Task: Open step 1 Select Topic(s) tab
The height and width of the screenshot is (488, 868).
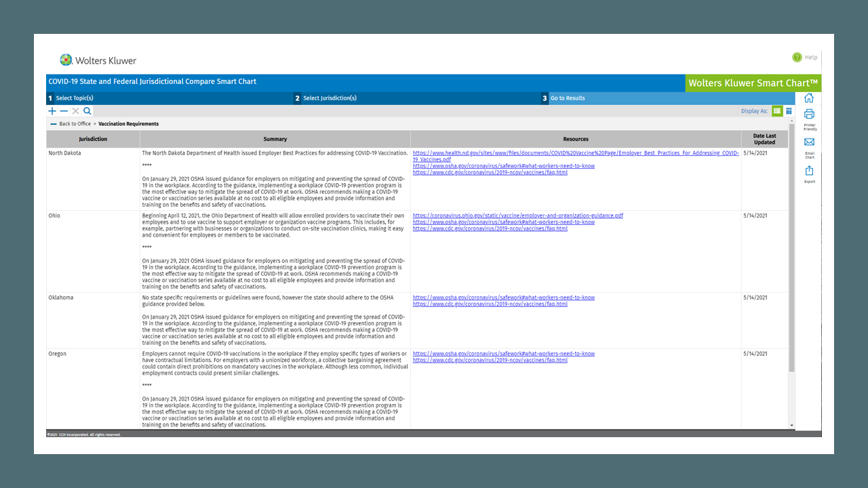Action: coord(170,98)
